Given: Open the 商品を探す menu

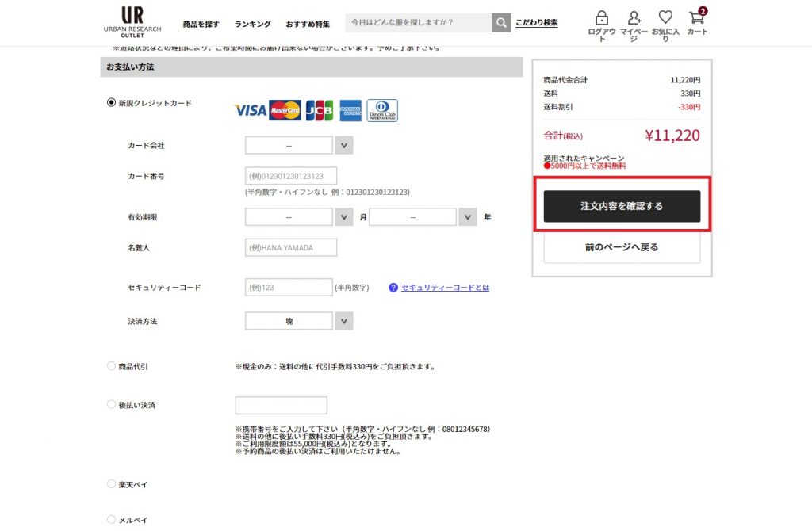Looking at the screenshot, I should click(201, 25).
